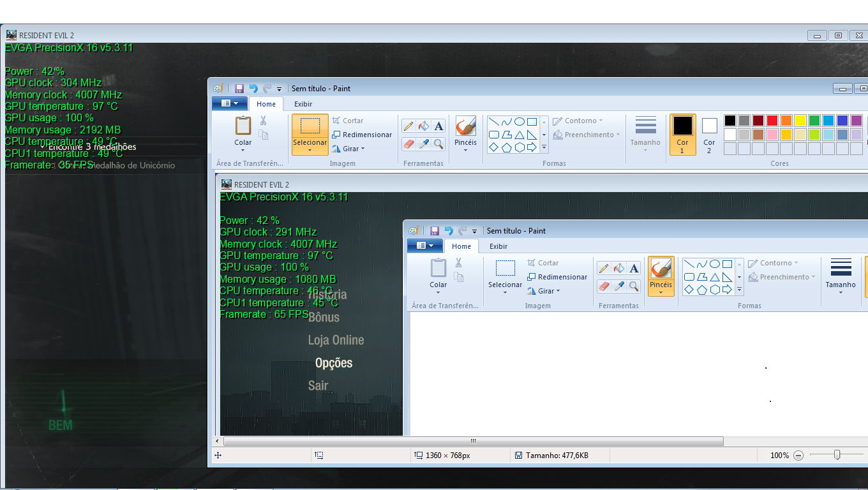Image resolution: width=868 pixels, height=490 pixels.
Task: Choose the Triangle shape in outer Paint shapes gallery
Action: [x=520, y=135]
